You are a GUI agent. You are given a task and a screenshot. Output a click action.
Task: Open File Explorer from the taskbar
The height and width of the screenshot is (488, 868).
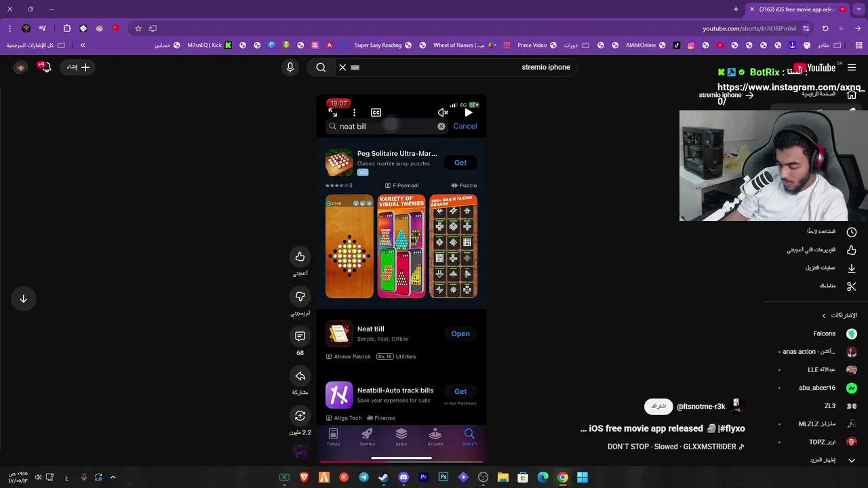click(x=503, y=477)
